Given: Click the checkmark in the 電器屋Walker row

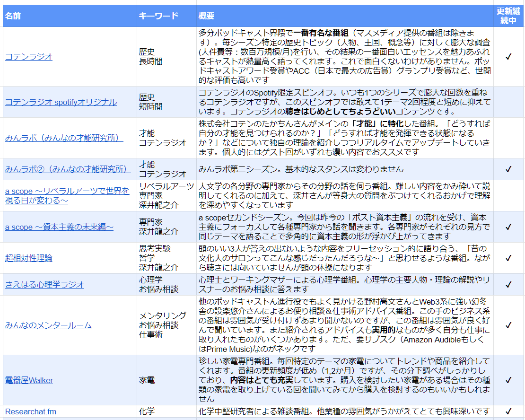Looking at the screenshot, I should pyautogui.click(x=508, y=380).
